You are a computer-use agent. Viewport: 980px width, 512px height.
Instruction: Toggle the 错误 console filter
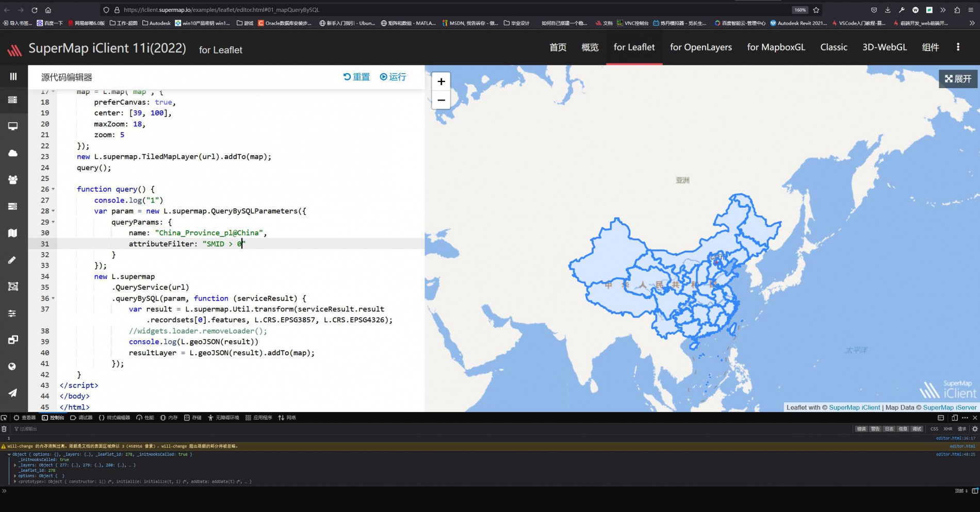pos(861,429)
